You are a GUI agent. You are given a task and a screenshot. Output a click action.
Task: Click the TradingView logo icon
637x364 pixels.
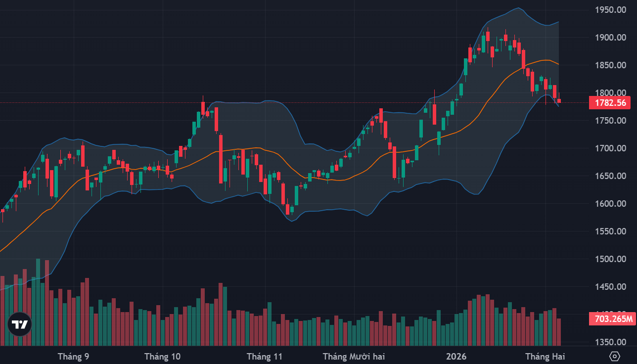pos(20,324)
